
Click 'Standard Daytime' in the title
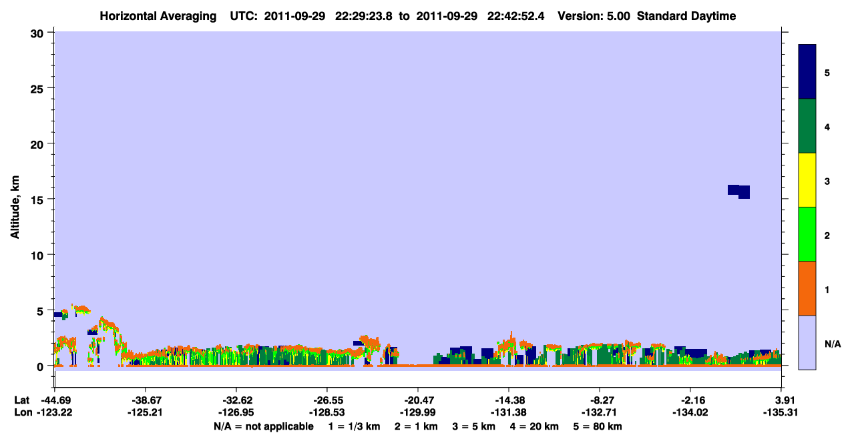click(686, 16)
